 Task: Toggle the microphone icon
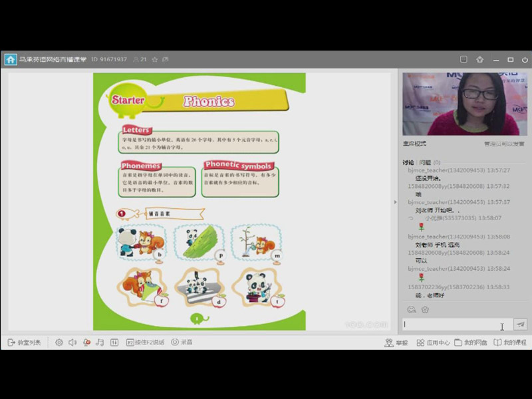click(86, 342)
